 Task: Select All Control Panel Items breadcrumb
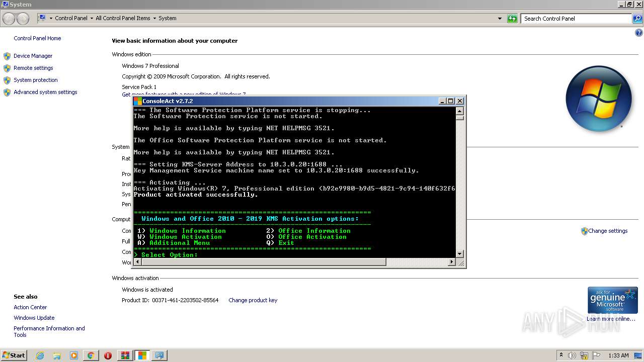123,18
